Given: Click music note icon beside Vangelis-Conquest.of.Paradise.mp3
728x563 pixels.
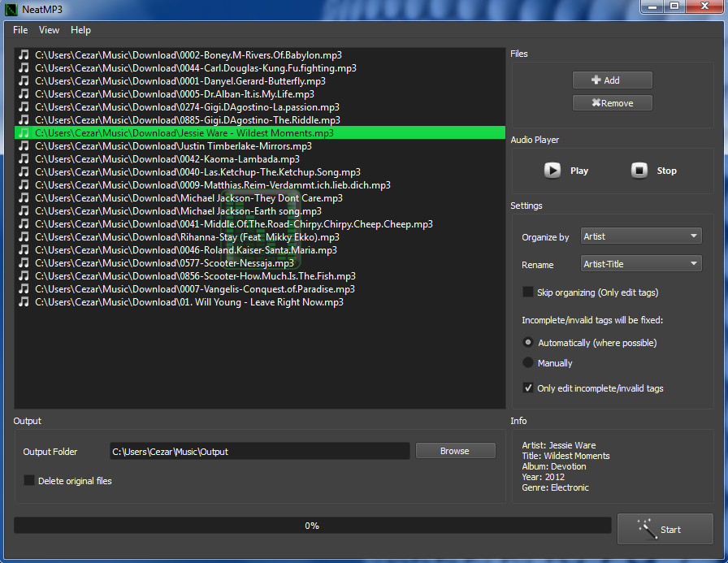Looking at the screenshot, I should [24, 288].
